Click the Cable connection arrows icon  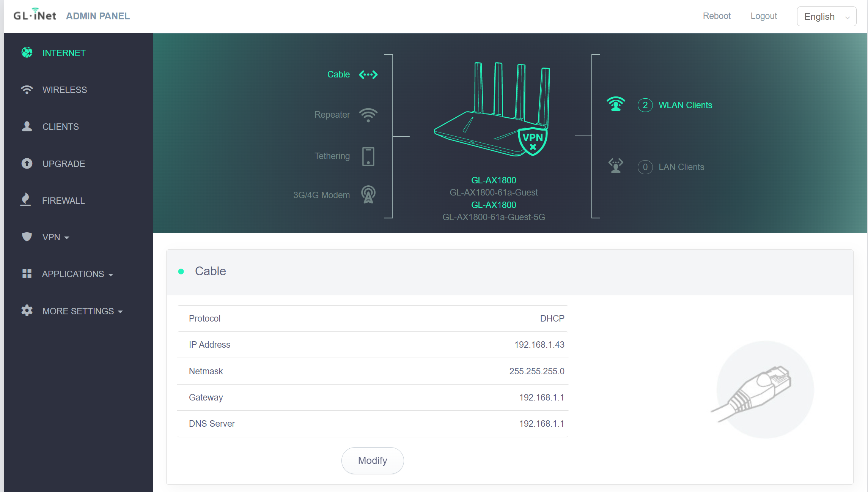coord(368,74)
